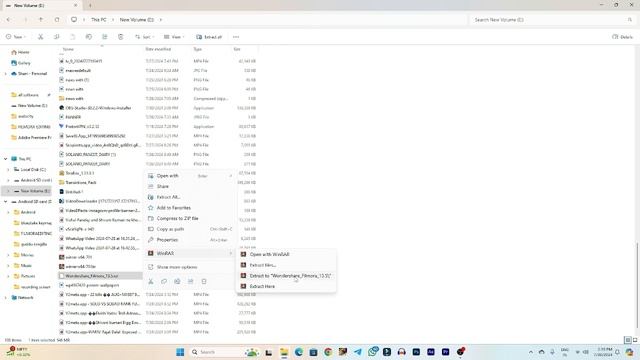Screen dimensions: 640x360
Task: Click This PC in the address breadcrumb
Action: pos(98,20)
